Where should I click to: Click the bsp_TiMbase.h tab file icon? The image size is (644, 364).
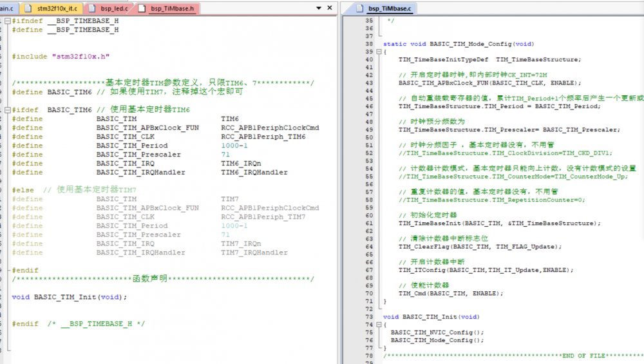(x=142, y=8)
